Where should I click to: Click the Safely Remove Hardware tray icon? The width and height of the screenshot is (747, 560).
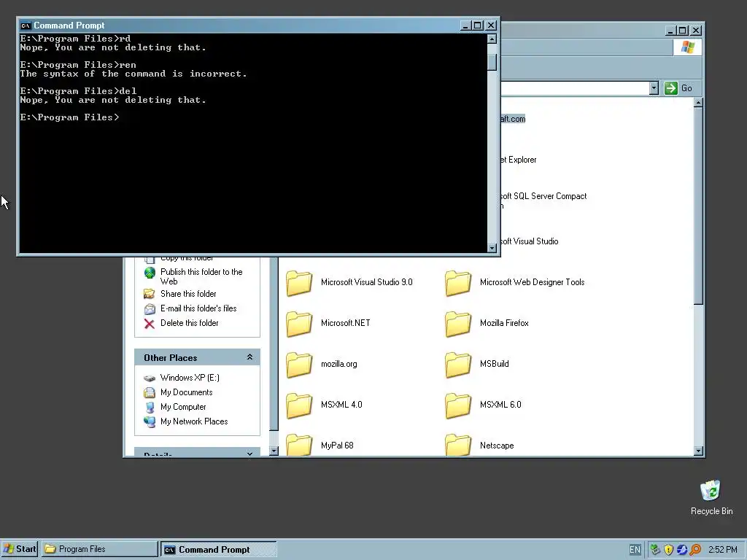click(x=656, y=550)
